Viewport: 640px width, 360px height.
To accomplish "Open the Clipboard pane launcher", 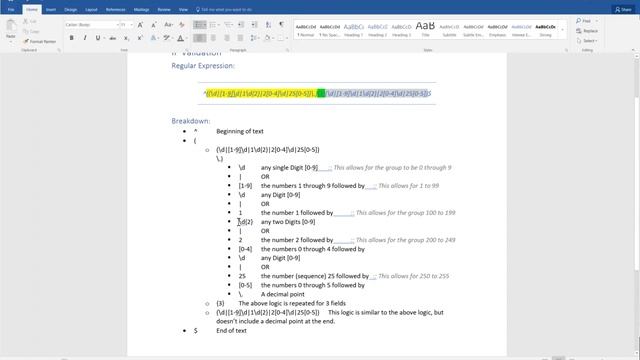I will tap(59, 50).
